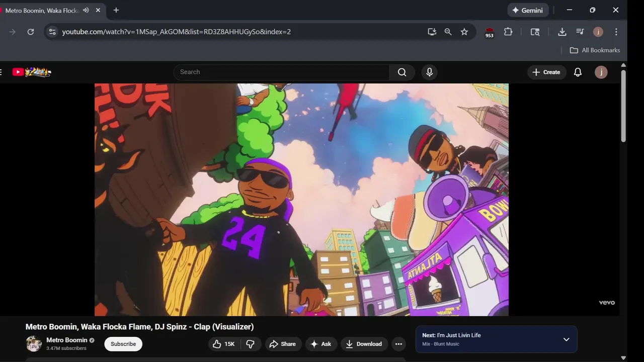
Task: Select the YouTube URL in the address bar
Action: click(x=176, y=32)
